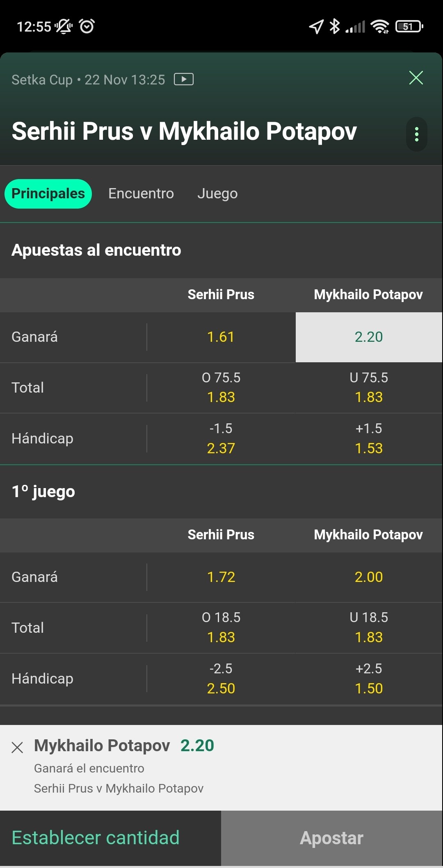Choose Potapov +2.5 handicap at 1.50
The width and height of the screenshot is (443, 868).
[369, 679]
